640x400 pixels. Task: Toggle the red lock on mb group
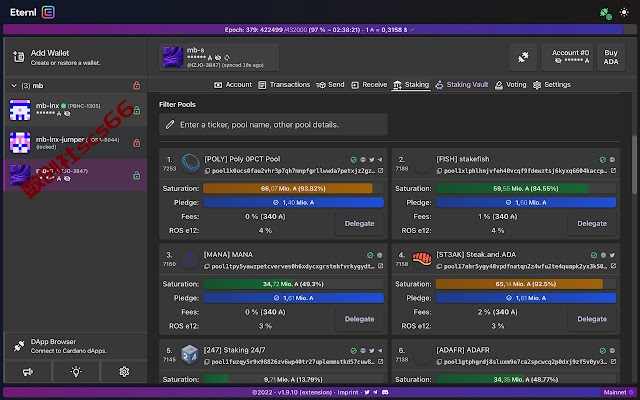click(137, 85)
